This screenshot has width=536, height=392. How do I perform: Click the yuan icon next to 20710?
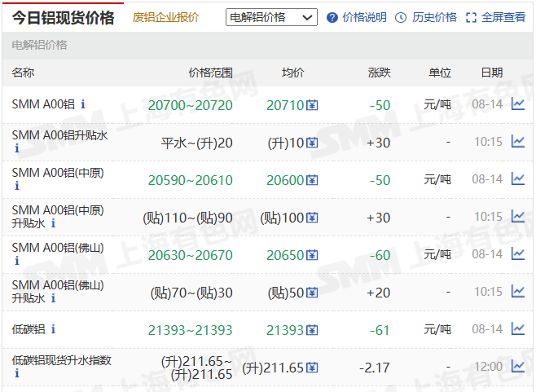click(312, 105)
